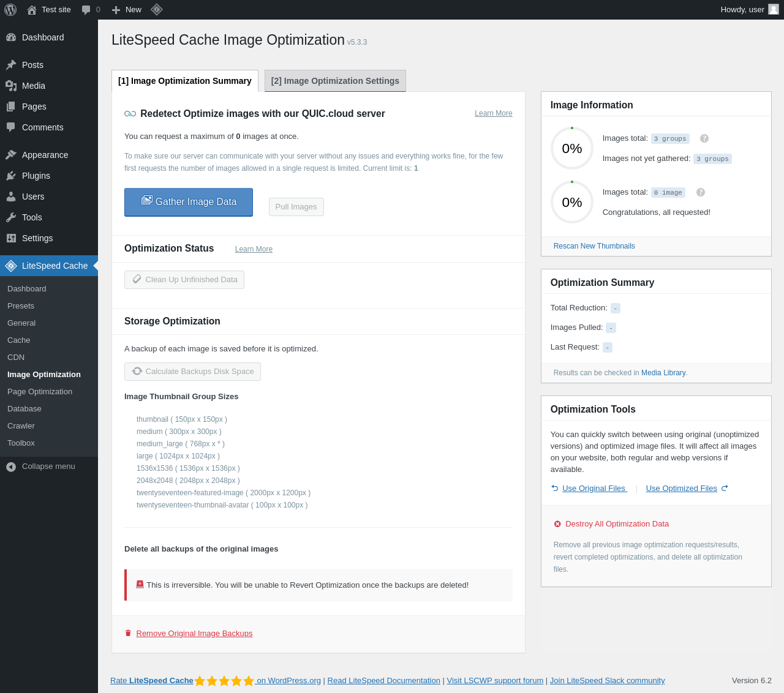Click the Plugins plug icon
This screenshot has width=784, height=693.
tap(11, 176)
